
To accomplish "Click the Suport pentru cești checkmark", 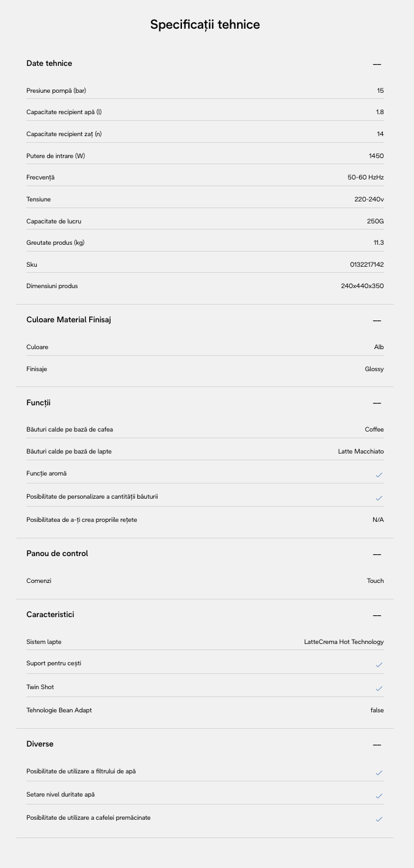I will (x=379, y=664).
